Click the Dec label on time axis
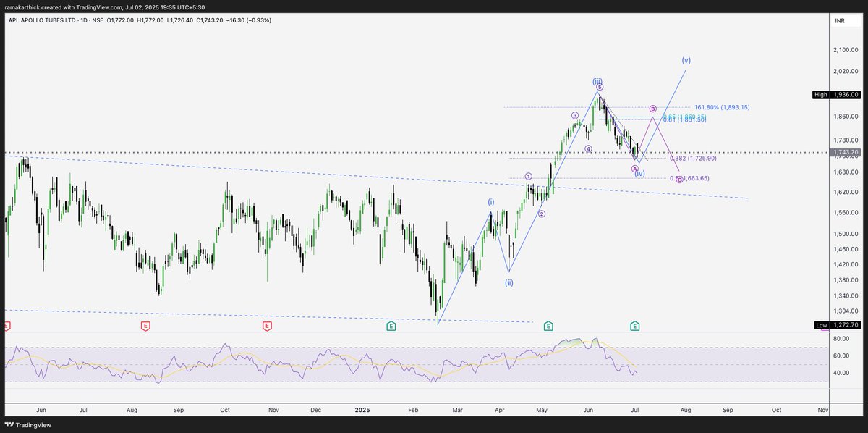Screen dimensions: 868x433 [x=315, y=409]
